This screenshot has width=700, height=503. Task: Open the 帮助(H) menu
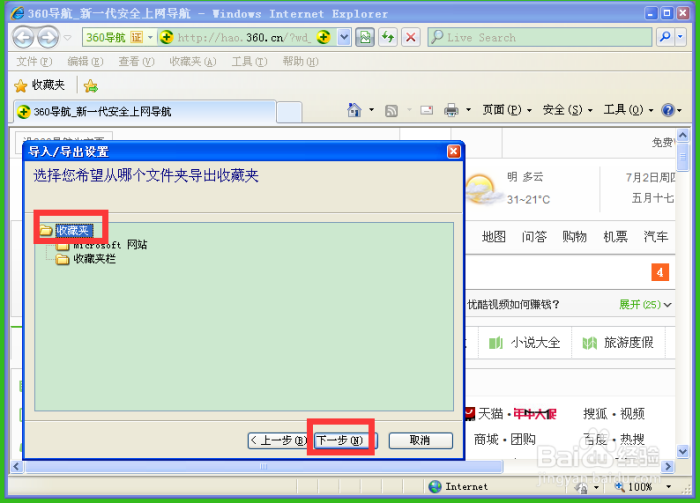300,61
